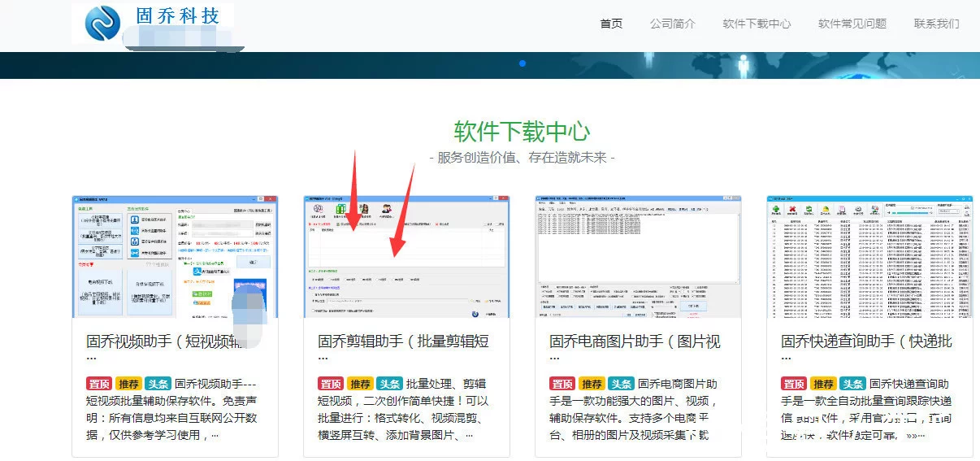
Task: Click the 推荐 tag on 固乔视频助手 card
Action: pos(128,384)
